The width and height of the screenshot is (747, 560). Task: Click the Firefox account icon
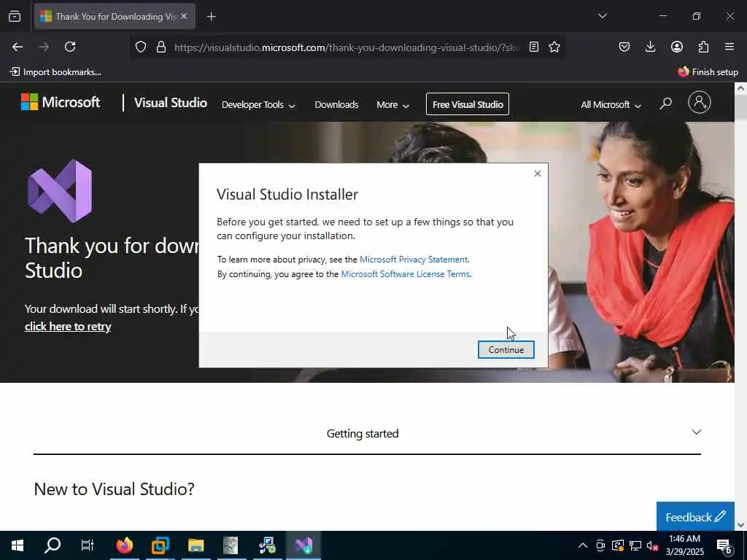[x=676, y=47]
